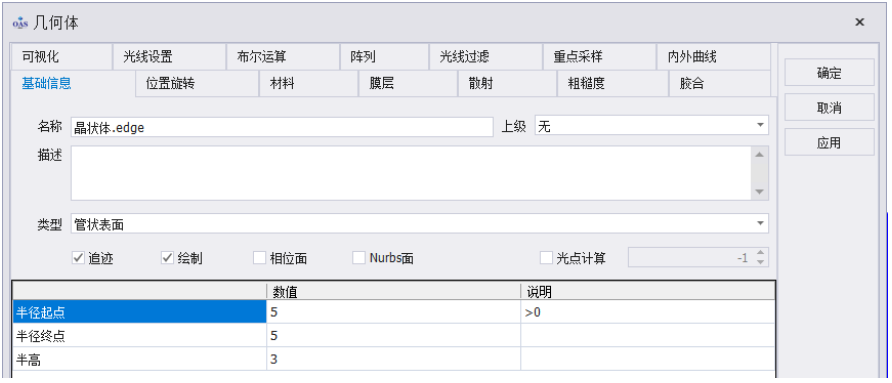Enable the Nurbs面 checkbox
The height and width of the screenshot is (383, 892).
point(359,258)
